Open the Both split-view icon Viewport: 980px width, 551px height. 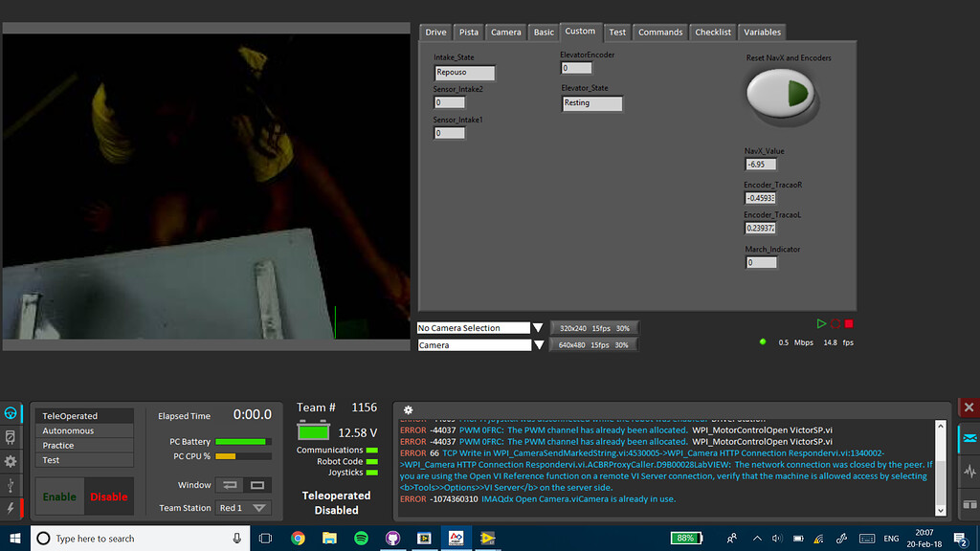pyautogui.click(x=969, y=500)
